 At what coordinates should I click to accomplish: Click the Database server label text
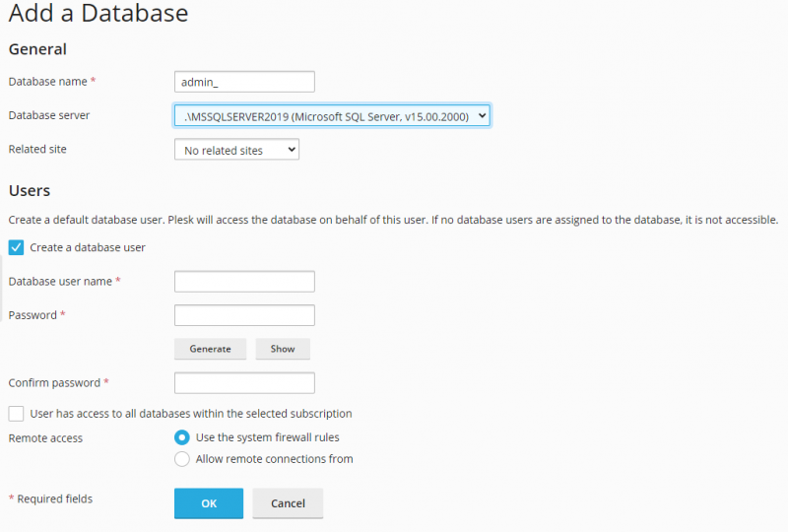click(49, 115)
